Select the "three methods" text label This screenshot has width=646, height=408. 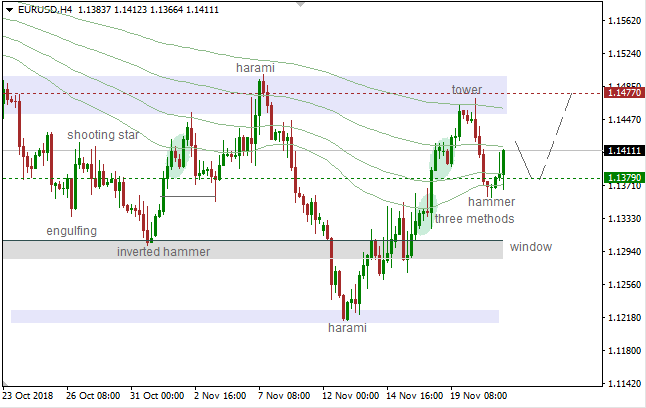(x=474, y=219)
